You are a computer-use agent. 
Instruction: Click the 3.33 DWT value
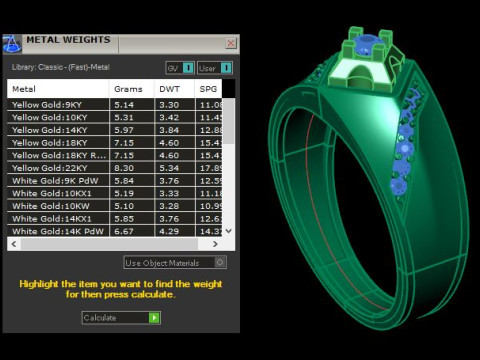(169, 193)
